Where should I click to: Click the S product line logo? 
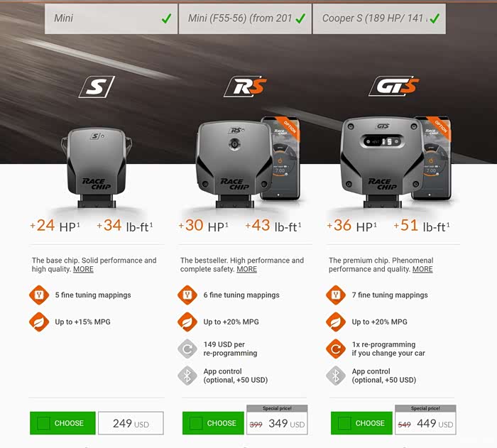[97, 87]
